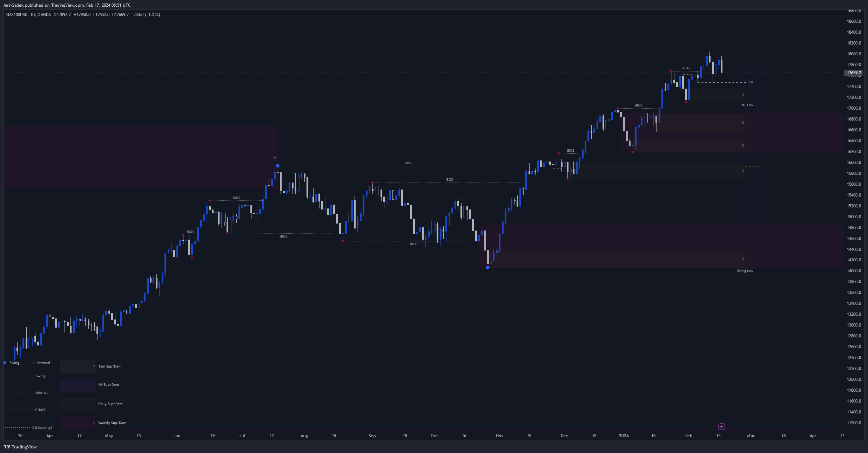This screenshot has width=868, height=453.
Task: Click the 'CH' label on the dashed line
Action: [751, 82]
